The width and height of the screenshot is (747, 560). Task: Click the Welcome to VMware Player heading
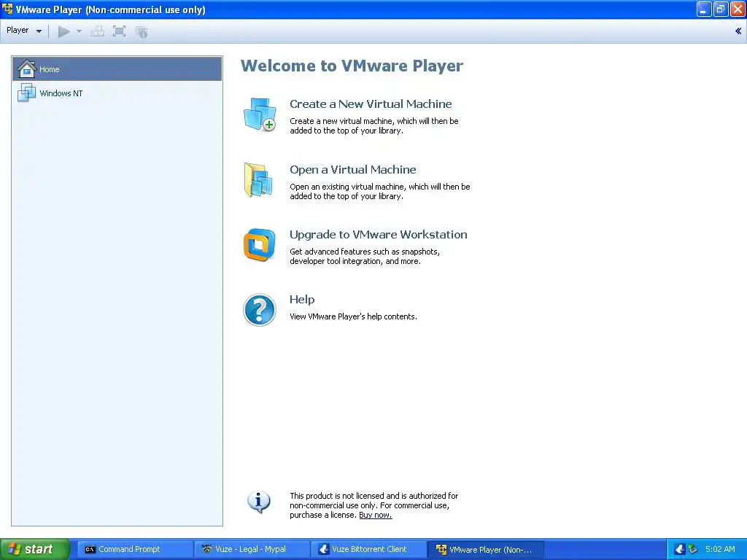[x=352, y=65]
